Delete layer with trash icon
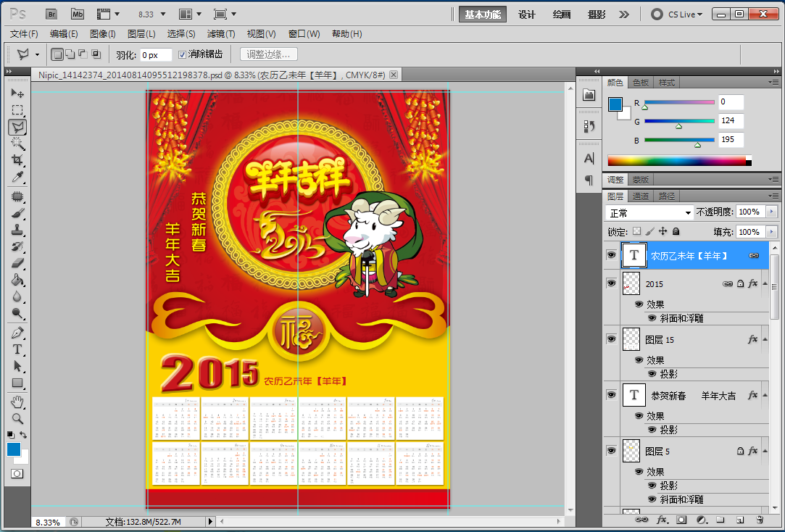Image resolution: width=785 pixels, height=532 pixels. pyautogui.click(x=760, y=520)
